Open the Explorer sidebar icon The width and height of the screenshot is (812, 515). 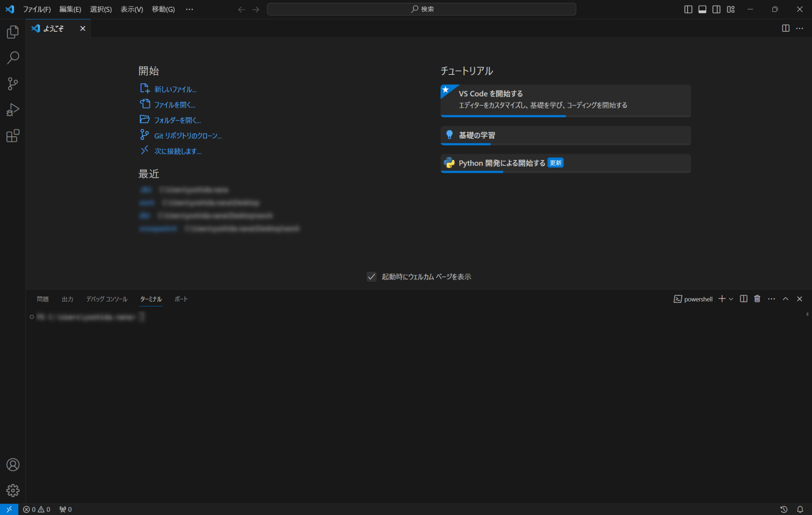coord(12,32)
